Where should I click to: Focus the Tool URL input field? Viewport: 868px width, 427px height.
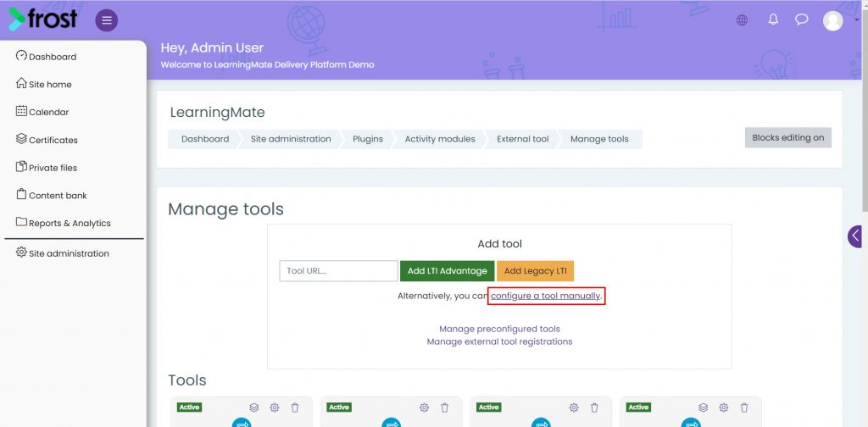tap(338, 271)
